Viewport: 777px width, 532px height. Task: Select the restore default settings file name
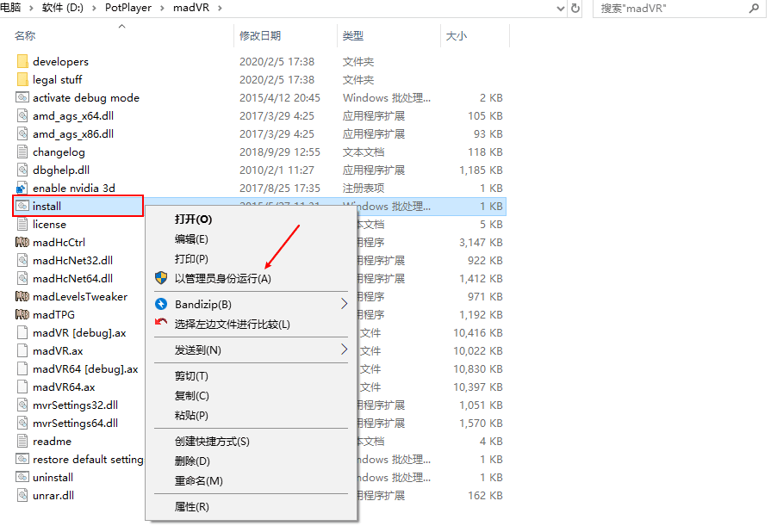[x=88, y=459]
